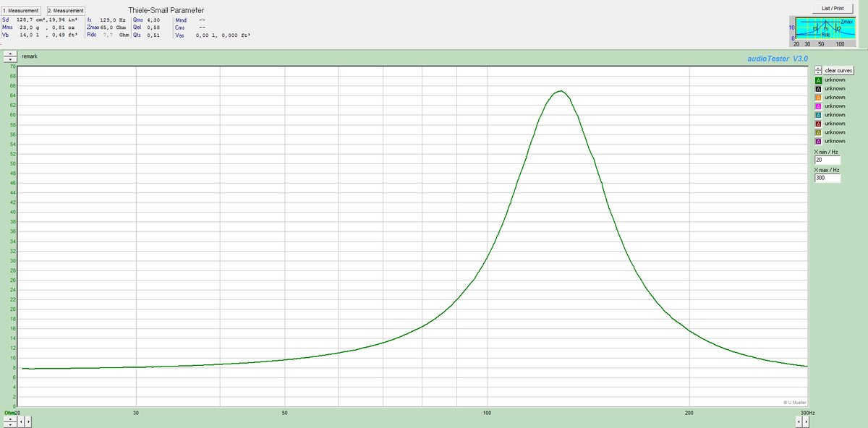The image size is (868, 428).
Task: Click the Vb value 14,0 l
Action: pos(30,34)
